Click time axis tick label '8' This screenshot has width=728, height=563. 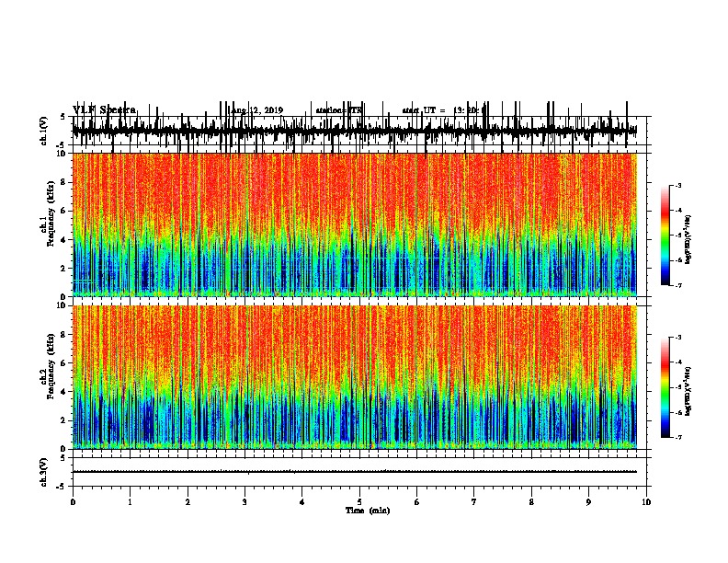pyautogui.click(x=531, y=502)
